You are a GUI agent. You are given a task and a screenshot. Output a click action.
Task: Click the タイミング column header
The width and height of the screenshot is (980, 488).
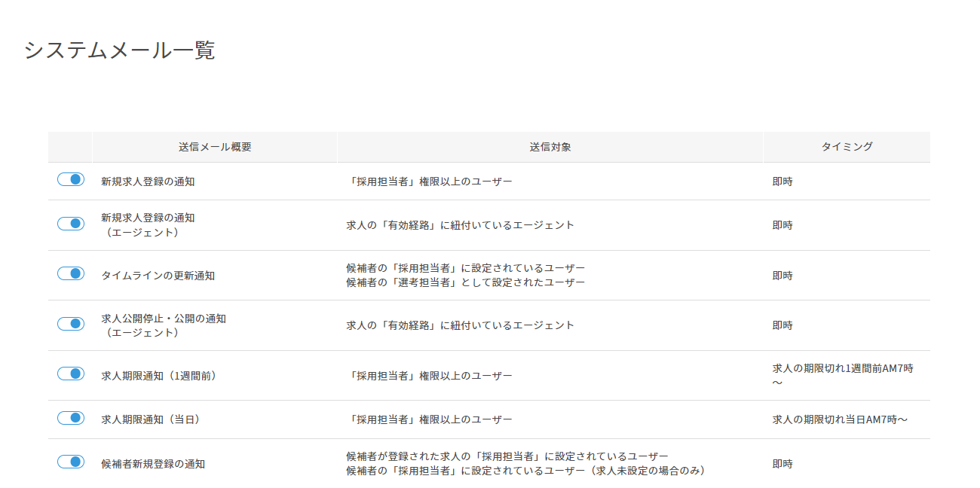point(847,147)
